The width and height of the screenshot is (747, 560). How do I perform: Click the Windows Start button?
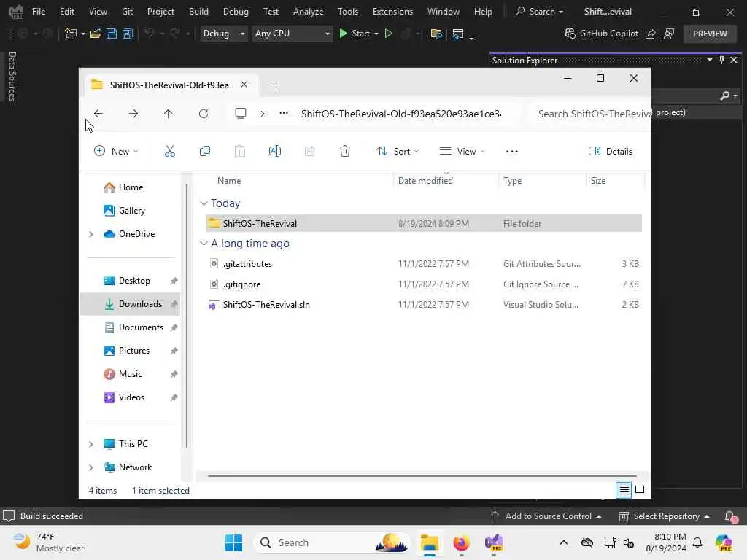click(233, 542)
